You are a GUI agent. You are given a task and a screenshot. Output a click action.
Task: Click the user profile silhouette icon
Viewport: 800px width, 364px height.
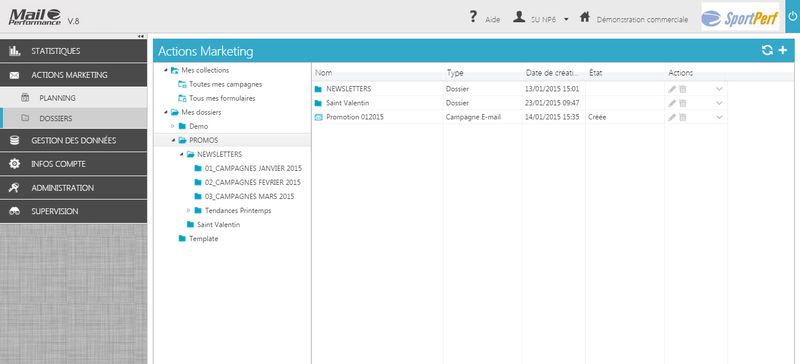[519, 17]
